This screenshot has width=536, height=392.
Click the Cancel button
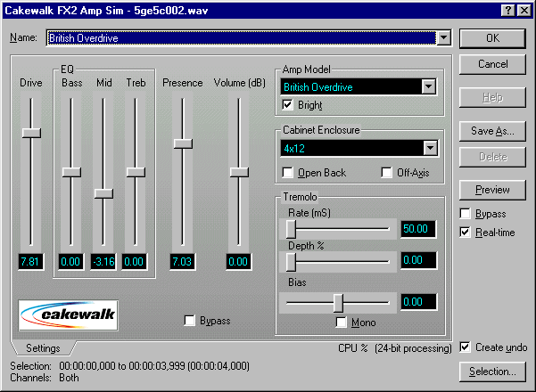point(492,64)
